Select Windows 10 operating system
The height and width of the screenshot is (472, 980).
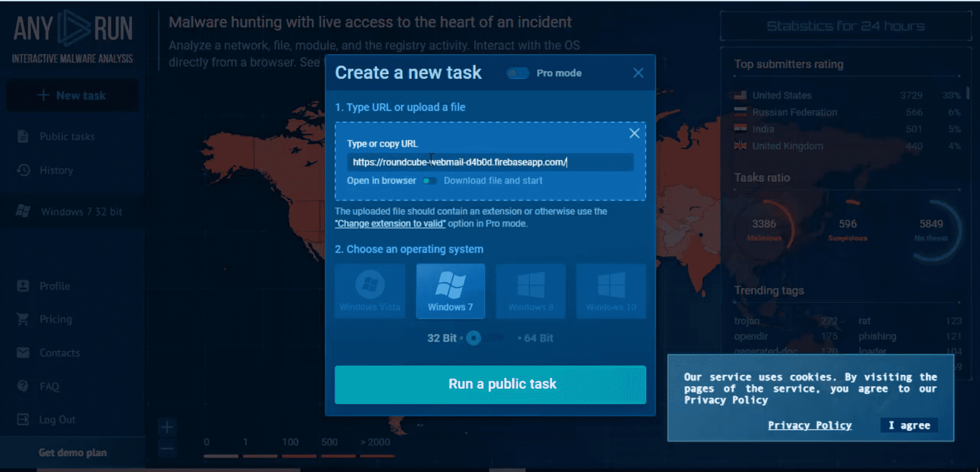611,291
